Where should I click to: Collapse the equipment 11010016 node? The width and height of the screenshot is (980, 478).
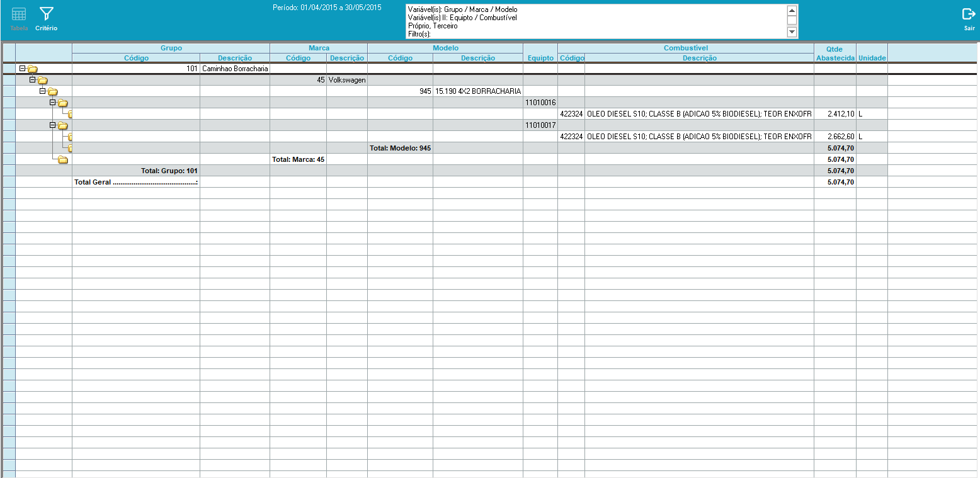click(x=53, y=103)
